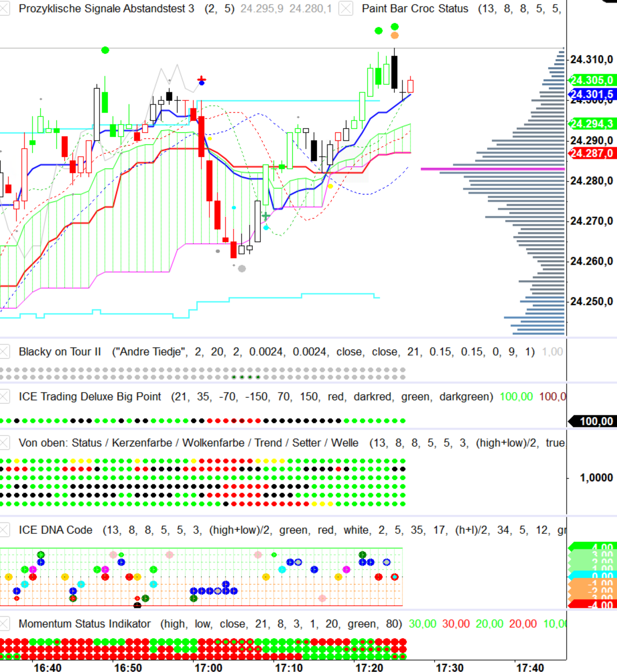617x672 pixels.
Task: Open the ICE DNA Code indicator label
Action: [x=55, y=530]
